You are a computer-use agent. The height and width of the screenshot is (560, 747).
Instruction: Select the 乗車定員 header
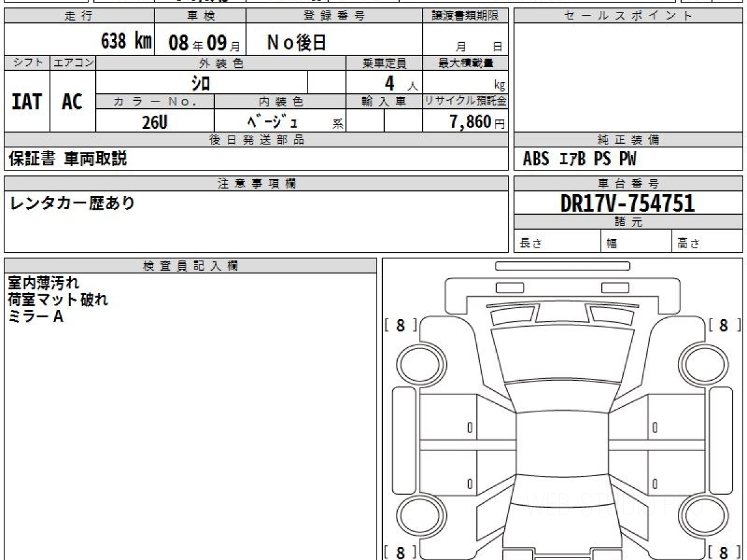tap(384, 63)
